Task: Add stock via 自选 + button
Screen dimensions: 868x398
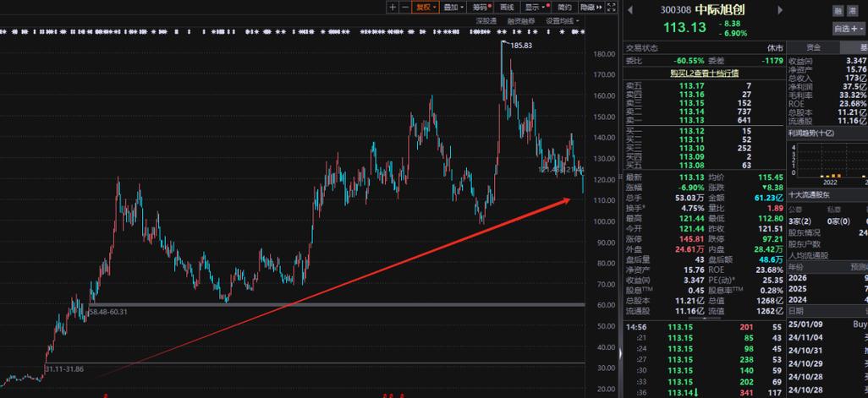Action: (x=849, y=28)
